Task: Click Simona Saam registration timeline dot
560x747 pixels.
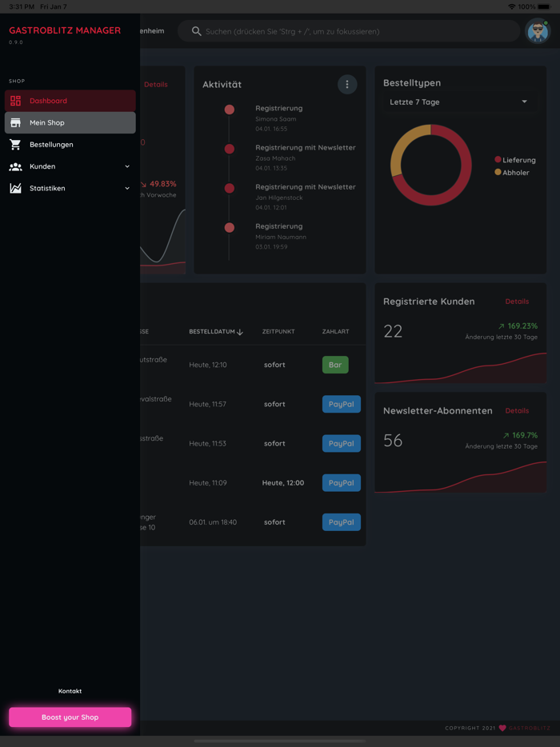Action: coord(230,110)
